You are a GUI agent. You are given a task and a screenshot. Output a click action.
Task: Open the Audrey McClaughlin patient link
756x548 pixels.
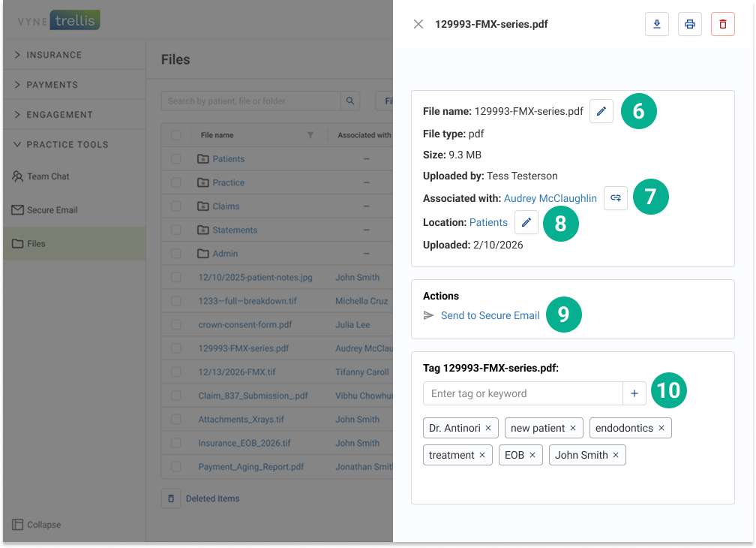[550, 198]
